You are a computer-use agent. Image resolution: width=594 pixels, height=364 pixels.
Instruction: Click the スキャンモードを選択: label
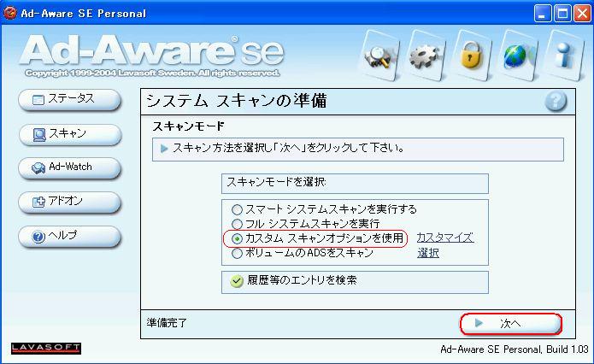coord(276,182)
